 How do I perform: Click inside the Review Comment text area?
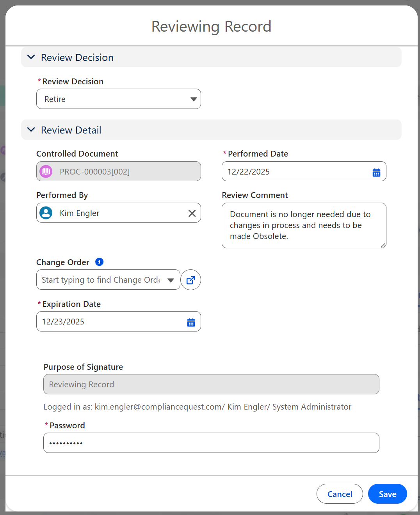[x=304, y=225]
